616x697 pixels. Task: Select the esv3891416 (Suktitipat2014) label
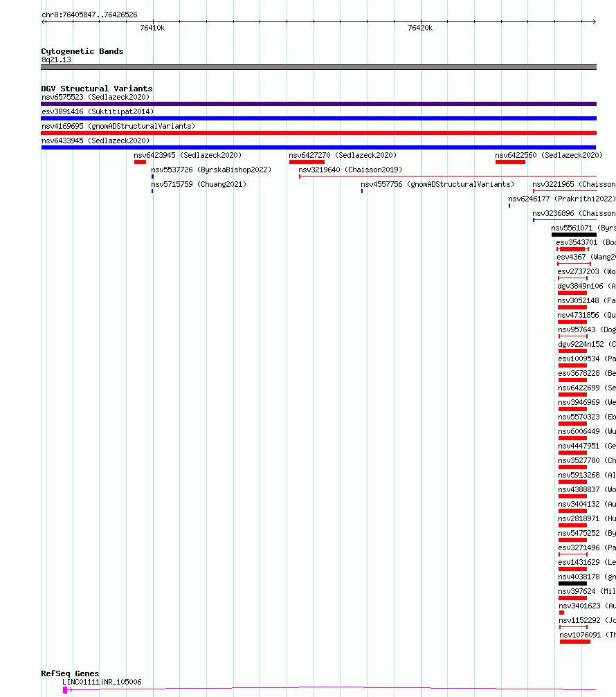(x=98, y=111)
